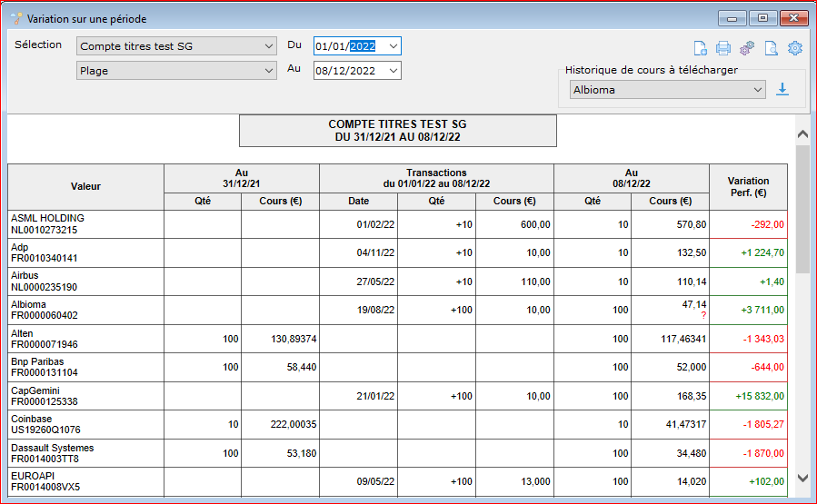Select the Coinbase US19260Q1076 cell
817x504 pixels.
86,424
